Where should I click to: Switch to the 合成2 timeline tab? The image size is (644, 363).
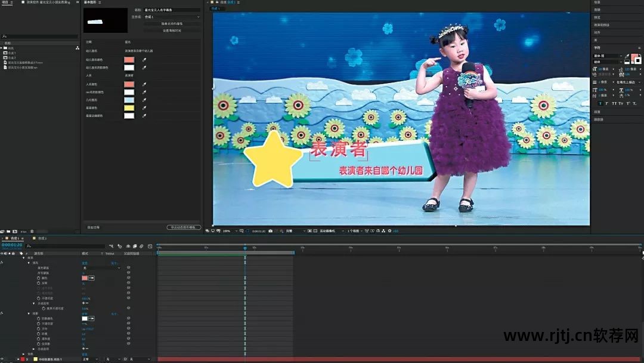coord(42,238)
